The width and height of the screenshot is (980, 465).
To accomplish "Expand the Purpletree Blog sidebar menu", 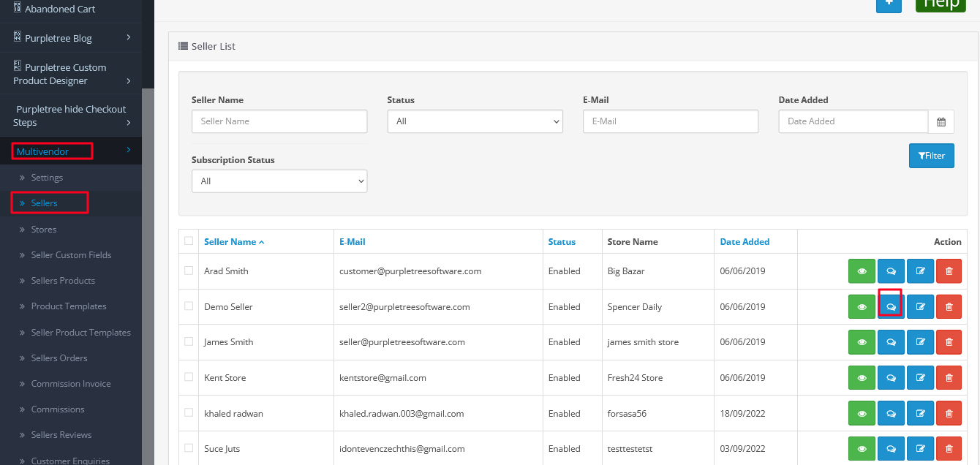I will 71,38.
